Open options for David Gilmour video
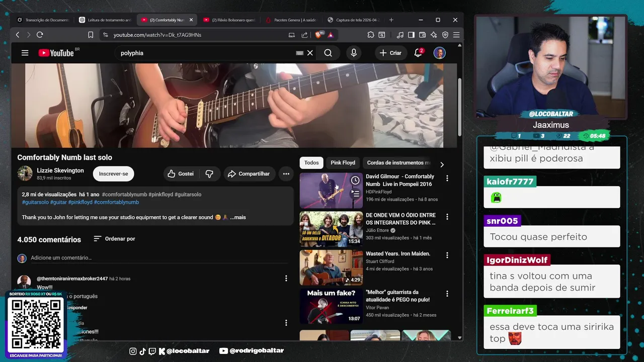 point(447,178)
